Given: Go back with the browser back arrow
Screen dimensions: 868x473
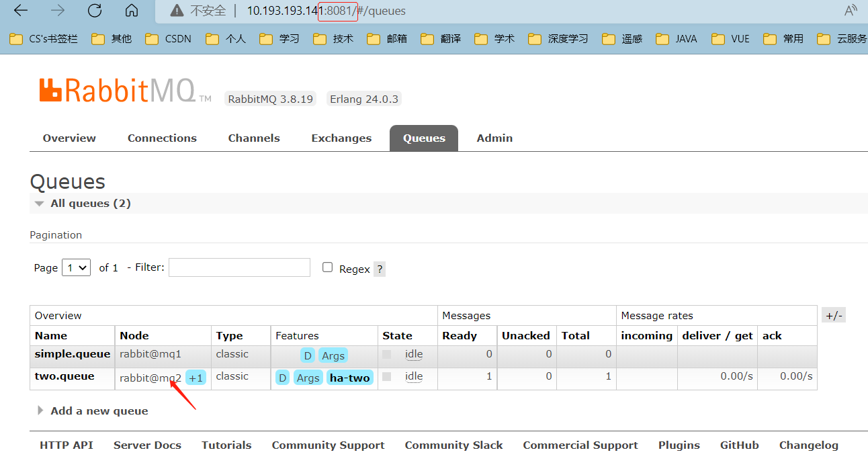Looking at the screenshot, I should 21,11.
